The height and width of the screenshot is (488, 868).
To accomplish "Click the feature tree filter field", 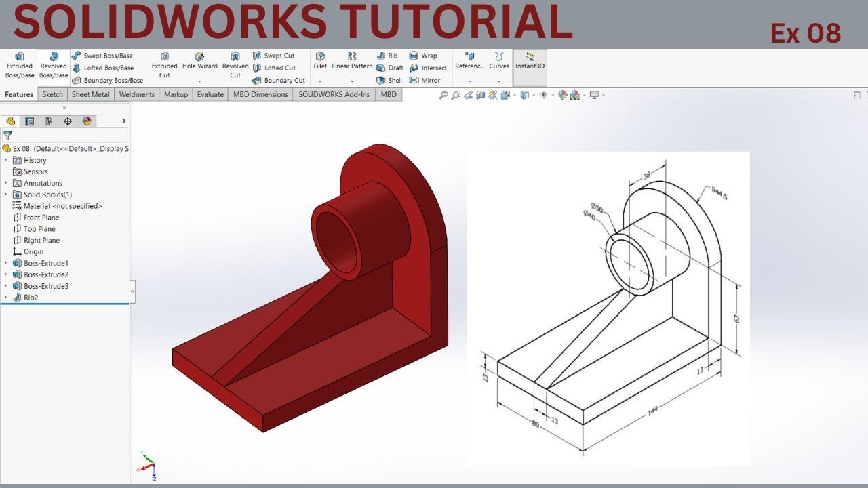I will [65, 136].
